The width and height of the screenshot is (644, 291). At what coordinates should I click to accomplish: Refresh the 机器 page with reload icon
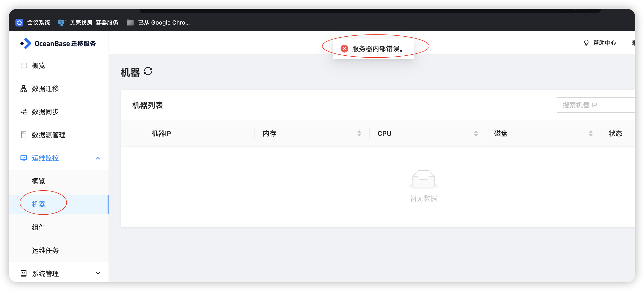tap(148, 72)
